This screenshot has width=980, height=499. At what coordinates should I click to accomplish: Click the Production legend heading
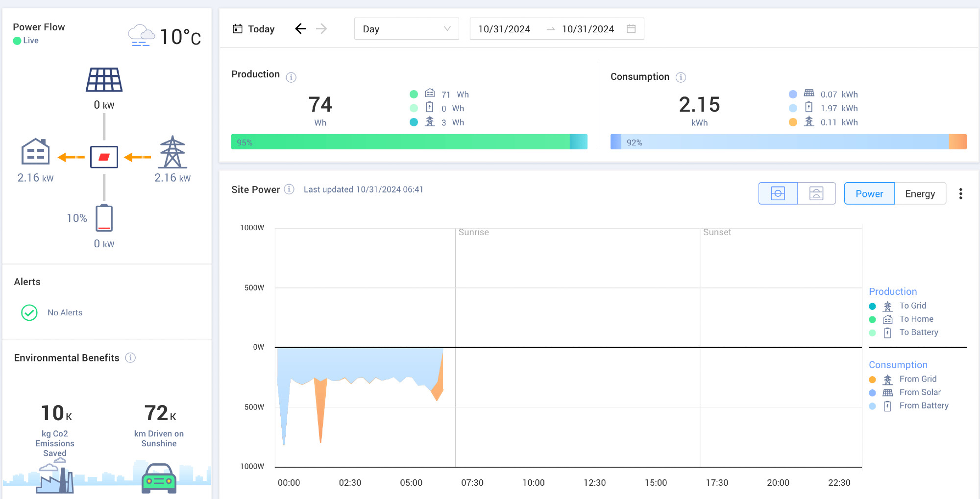coord(893,291)
